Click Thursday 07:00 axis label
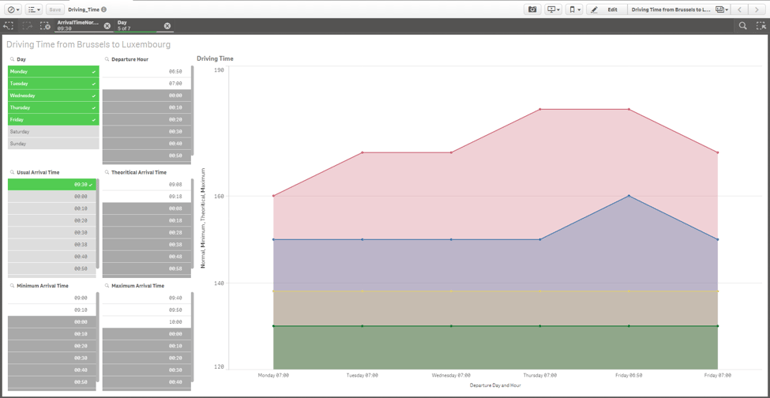770x398 pixels. (540, 375)
